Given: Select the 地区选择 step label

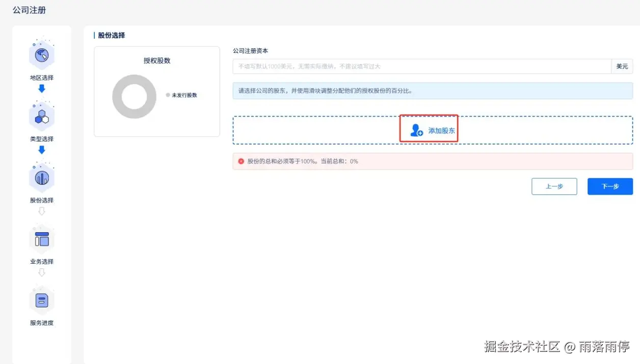Looking at the screenshot, I should pos(42,78).
